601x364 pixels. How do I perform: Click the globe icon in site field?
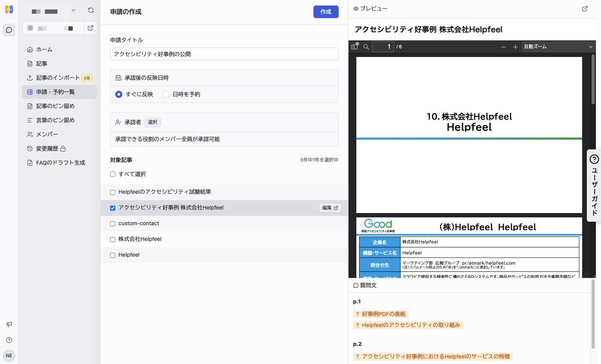30,28
